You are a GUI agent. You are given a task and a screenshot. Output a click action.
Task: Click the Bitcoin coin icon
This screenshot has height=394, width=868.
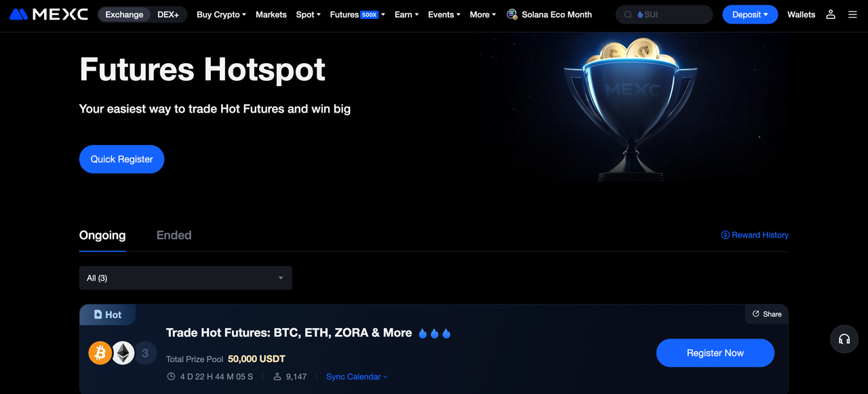(x=100, y=353)
